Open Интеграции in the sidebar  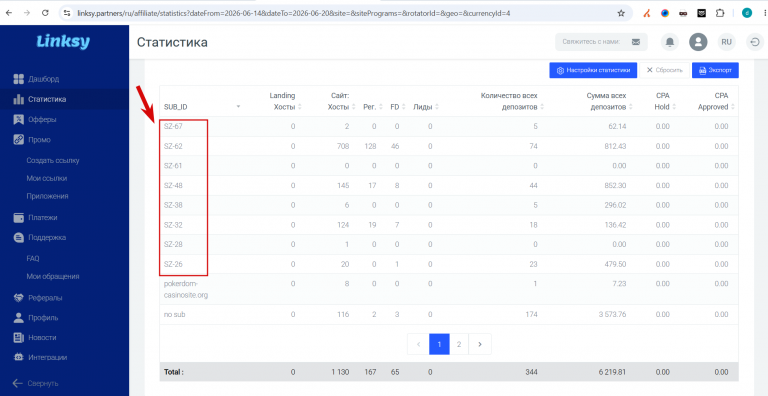[x=48, y=357]
